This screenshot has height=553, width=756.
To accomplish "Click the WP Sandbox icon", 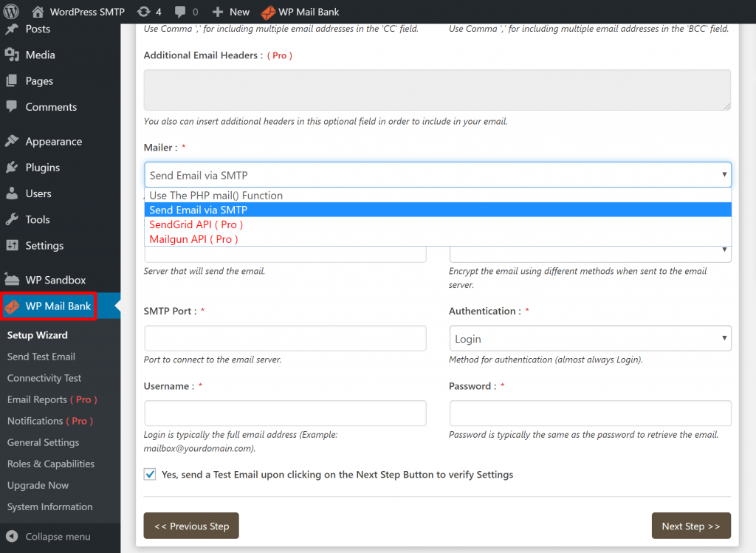I will tap(12, 280).
